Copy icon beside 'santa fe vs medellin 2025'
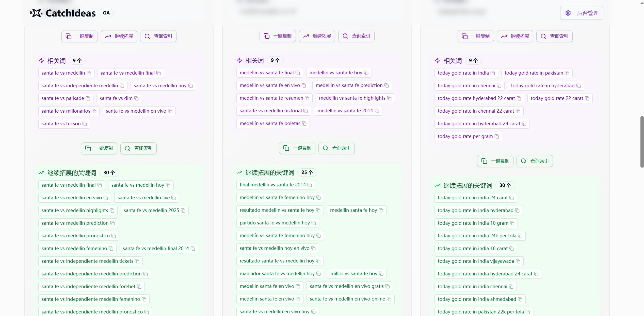This screenshot has width=644, height=316. coord(183,210)
